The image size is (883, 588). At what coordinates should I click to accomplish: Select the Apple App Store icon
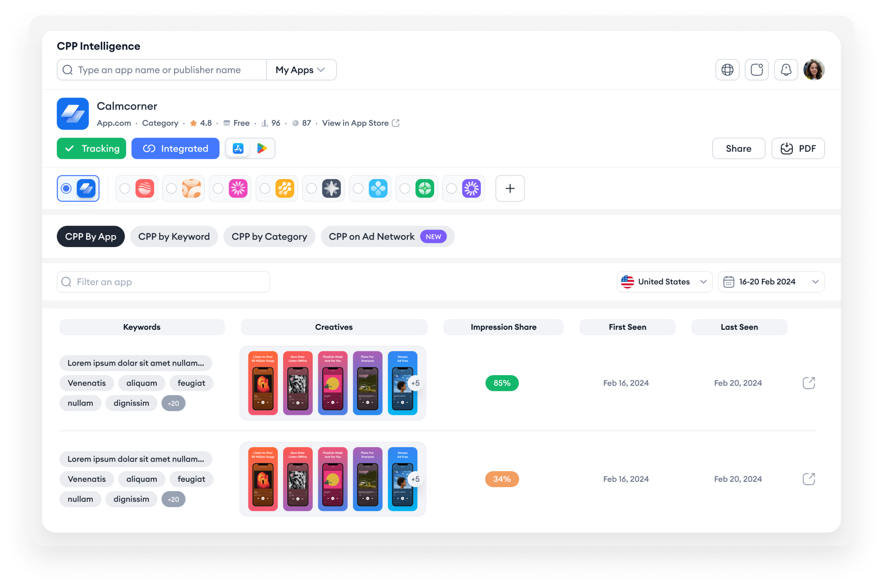coord(238,149)
